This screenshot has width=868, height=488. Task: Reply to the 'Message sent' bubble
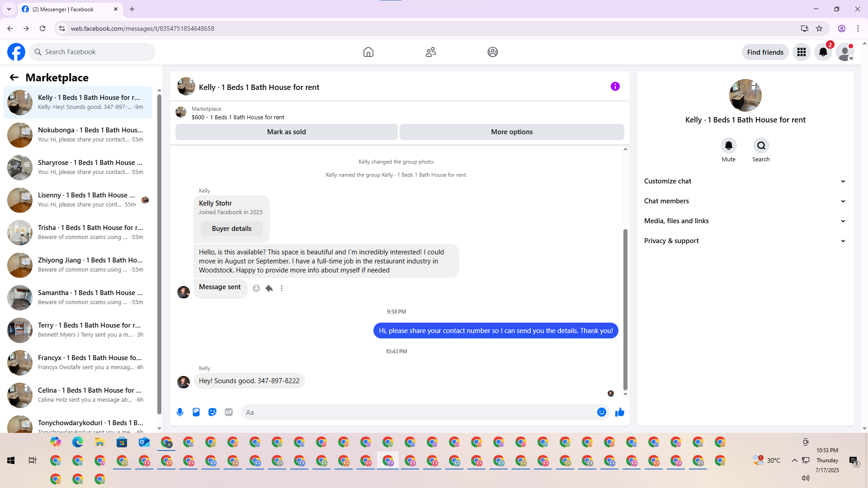pyautogui.click(x=269, y=288)
